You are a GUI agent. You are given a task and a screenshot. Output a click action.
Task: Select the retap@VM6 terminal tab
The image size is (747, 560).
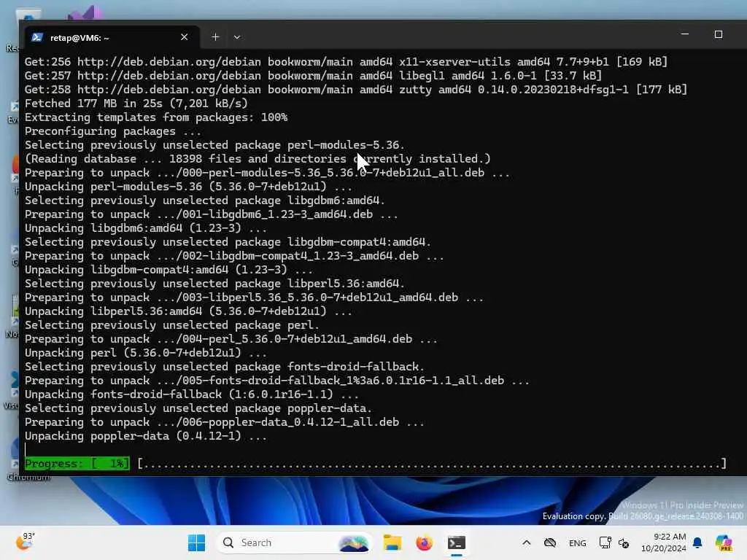pyautogui.click(x=112, y=37)
